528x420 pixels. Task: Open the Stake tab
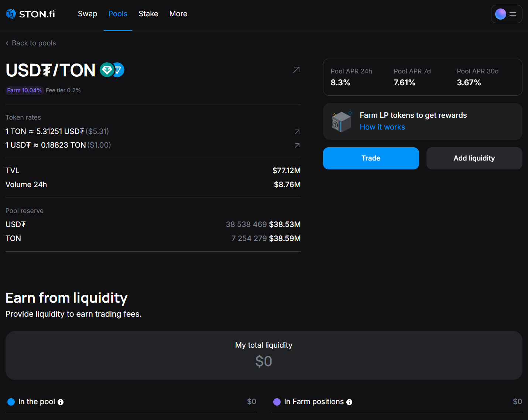[x=148, y=14]
